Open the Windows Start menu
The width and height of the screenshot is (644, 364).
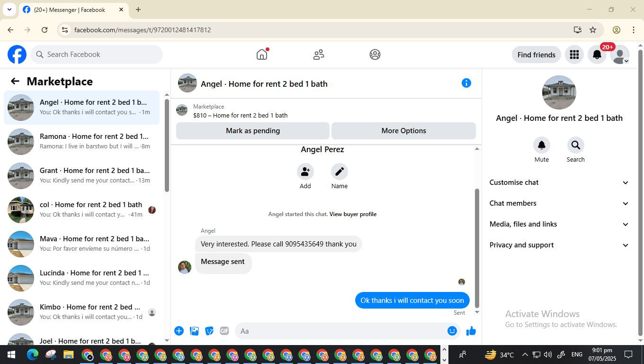coord(10,355)
